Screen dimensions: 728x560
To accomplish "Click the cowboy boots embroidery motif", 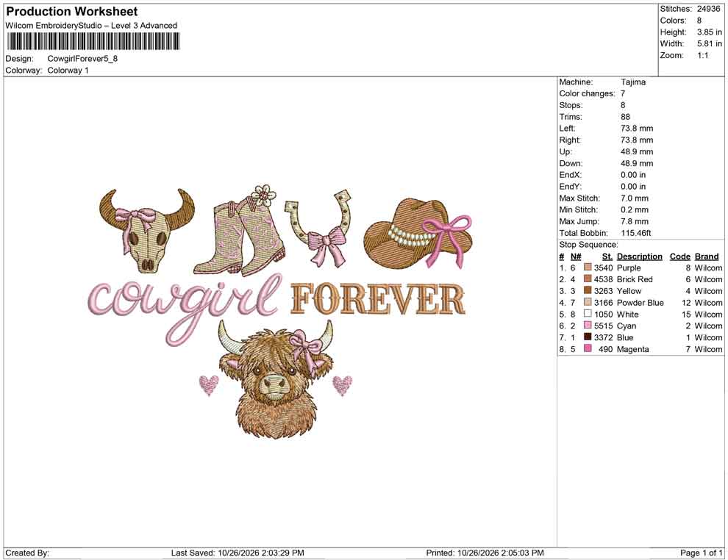I will tap(239, 230).
